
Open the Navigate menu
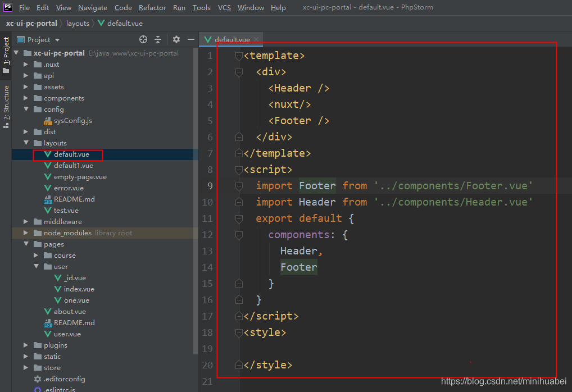[93, 8]
